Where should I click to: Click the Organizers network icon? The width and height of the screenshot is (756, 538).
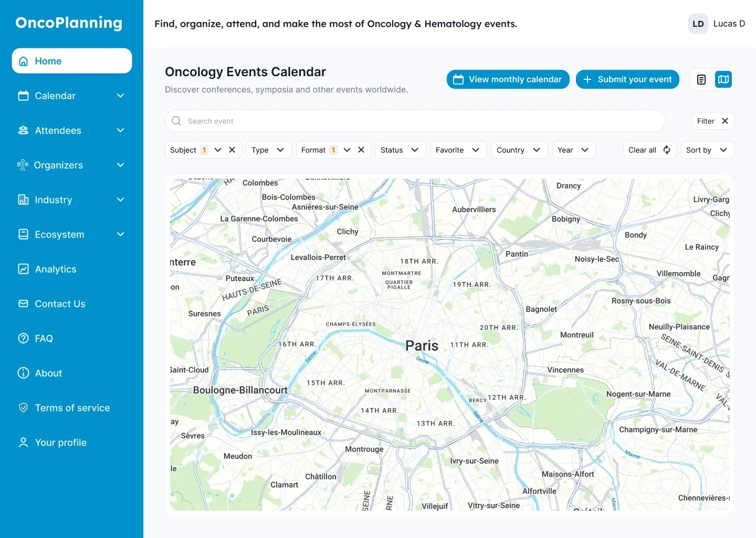(23, 165)
